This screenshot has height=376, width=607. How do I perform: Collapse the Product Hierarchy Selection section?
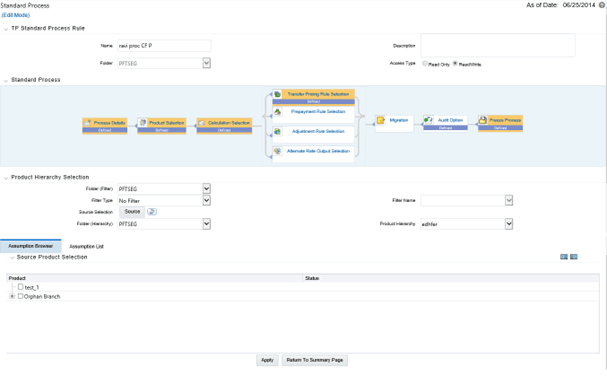[6, 178]
